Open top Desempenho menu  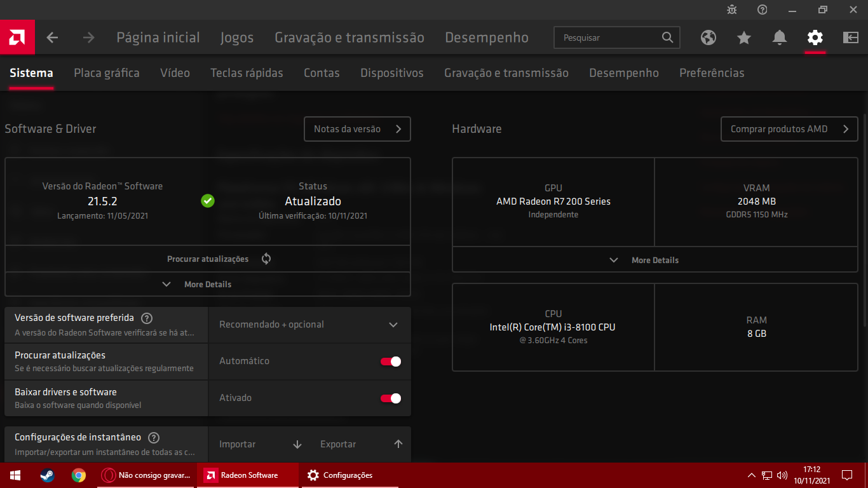(x=487, y=37)
